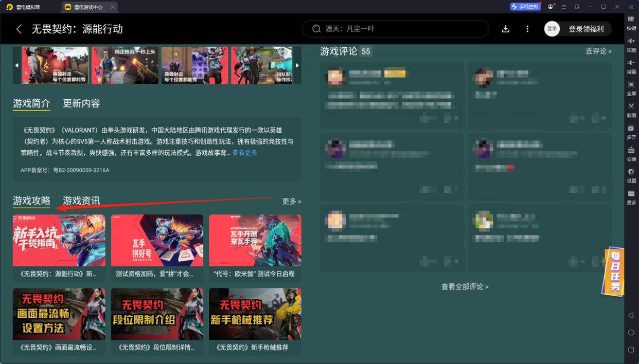Image resolution: width=639 pixels, height=364 pixels.
Task: Click the download icon beside the search bar
Action: [506, 29]
